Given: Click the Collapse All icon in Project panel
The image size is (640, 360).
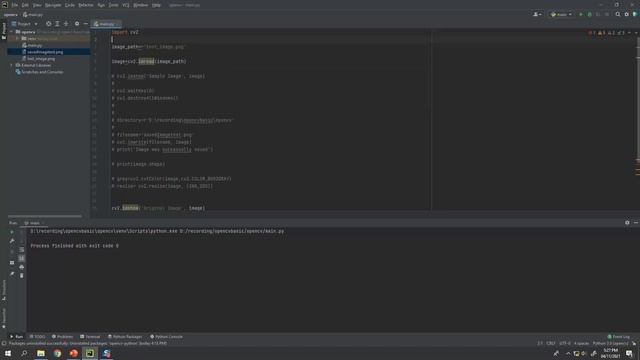Looking at the screenshot, I should (66, 24).
